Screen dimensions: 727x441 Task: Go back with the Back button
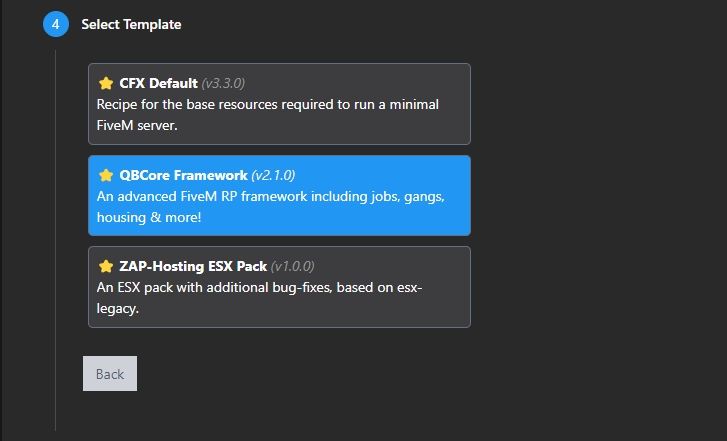(x=110, y=373)
